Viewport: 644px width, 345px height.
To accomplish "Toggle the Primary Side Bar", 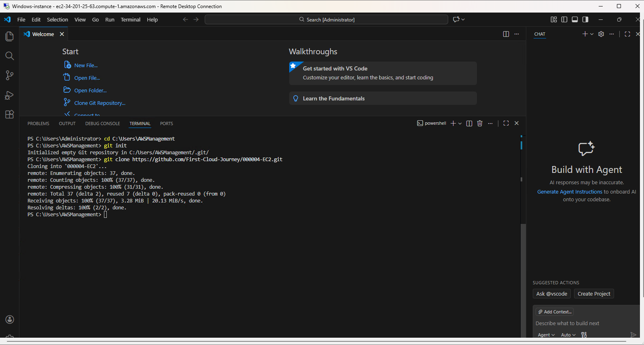I will (x=564, y=19).
